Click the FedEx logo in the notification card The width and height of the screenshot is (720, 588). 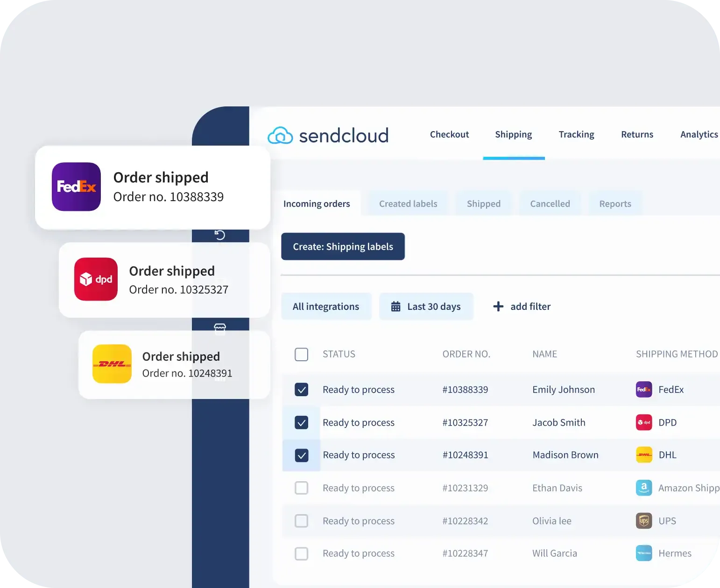pos(76,187)
